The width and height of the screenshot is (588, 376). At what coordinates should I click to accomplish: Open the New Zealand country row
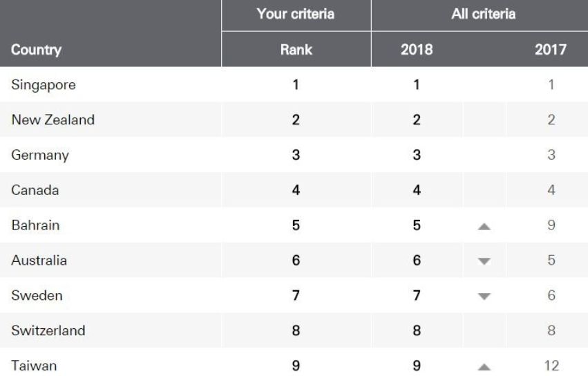pos(53,120)
